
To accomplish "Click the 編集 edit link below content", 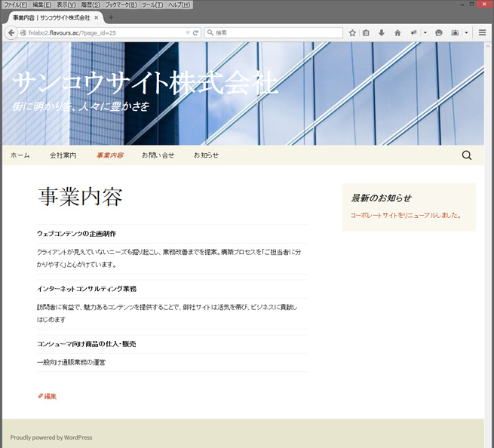I will [x=47, y=396].
